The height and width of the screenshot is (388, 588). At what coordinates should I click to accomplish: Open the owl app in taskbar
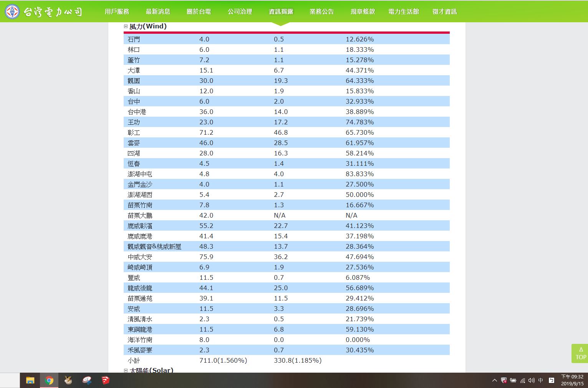tap(68, 380)
